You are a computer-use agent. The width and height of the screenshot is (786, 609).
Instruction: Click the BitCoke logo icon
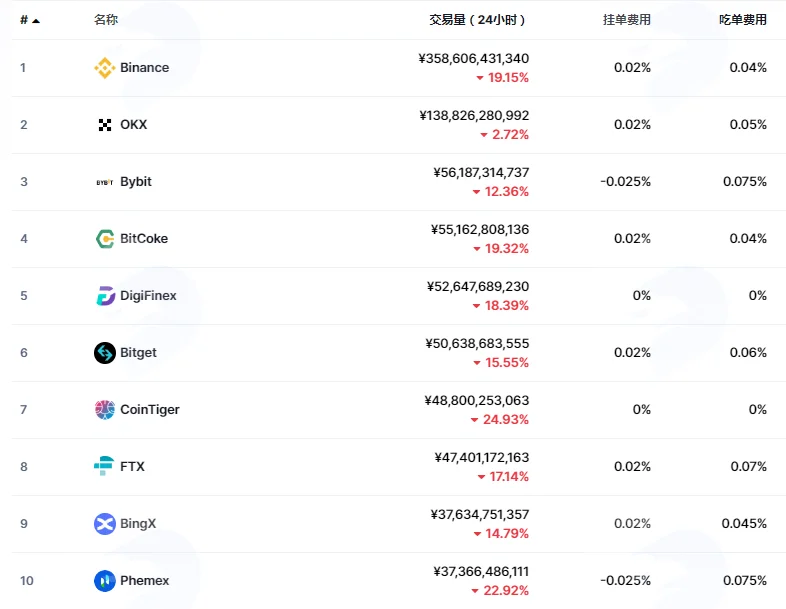tap(105, 239)
